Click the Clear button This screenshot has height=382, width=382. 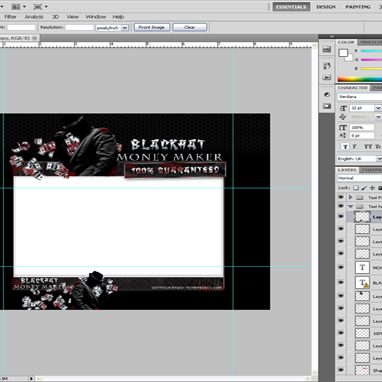pyautogui.click(x=190, y=27)
